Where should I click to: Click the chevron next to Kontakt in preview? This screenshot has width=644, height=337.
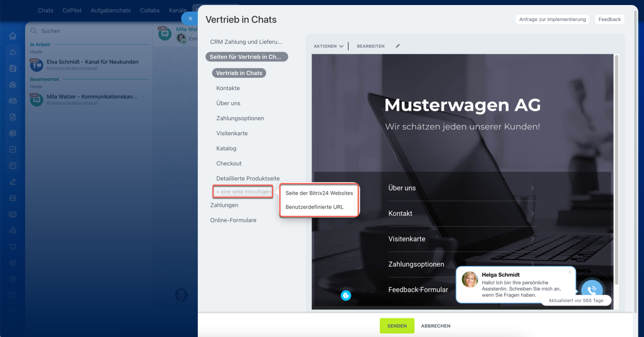(x=532, y=214)
